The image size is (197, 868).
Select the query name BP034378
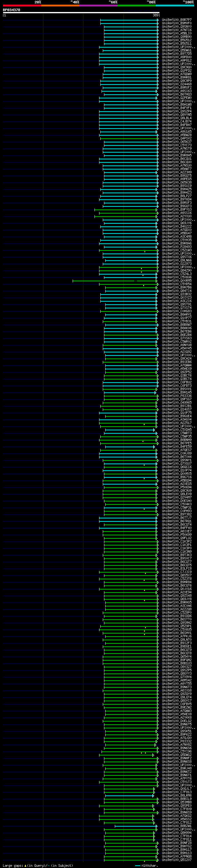click(11, 10)
